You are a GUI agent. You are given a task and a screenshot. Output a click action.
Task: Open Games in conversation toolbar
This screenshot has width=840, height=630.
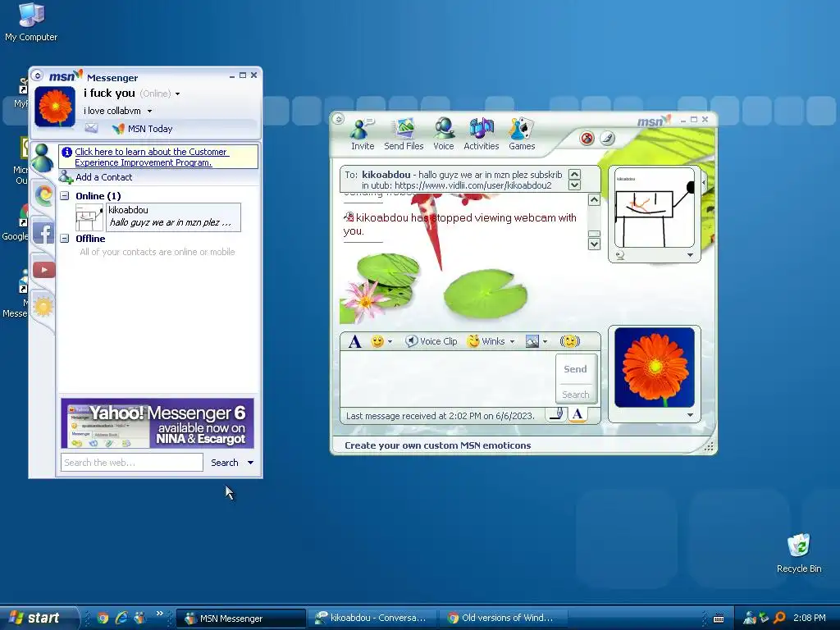[x=522, y=135]
